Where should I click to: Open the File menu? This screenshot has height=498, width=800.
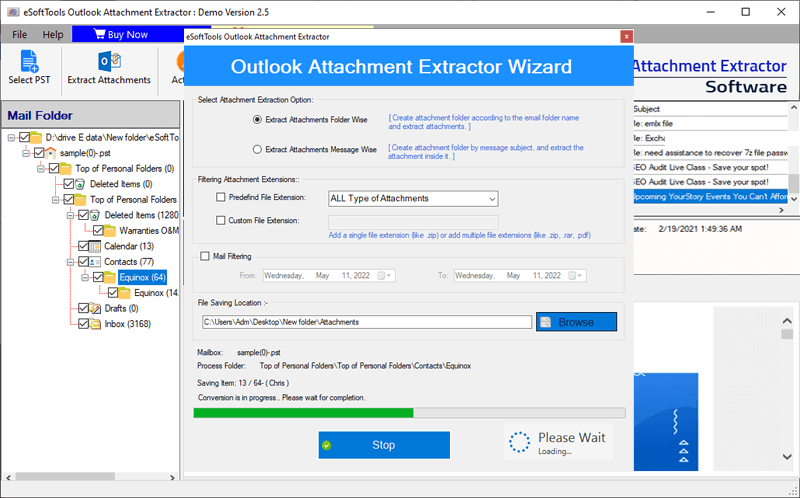pos(19,34)
